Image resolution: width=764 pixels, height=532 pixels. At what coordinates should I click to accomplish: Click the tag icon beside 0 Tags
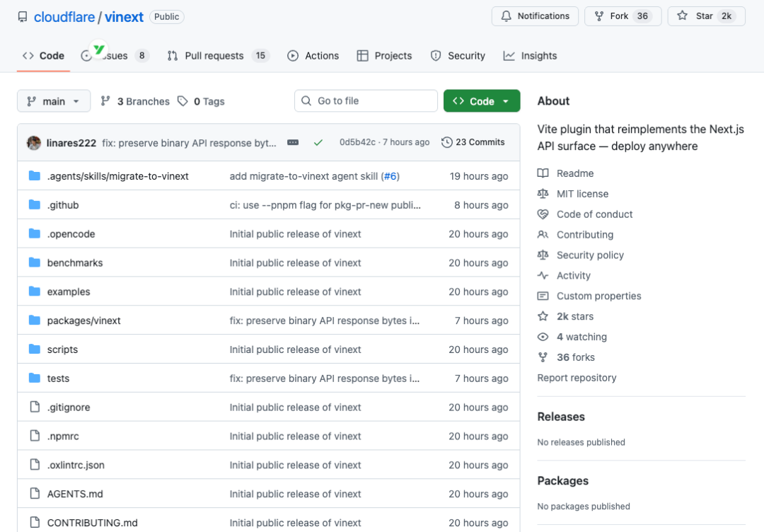(x=183, y=101)
